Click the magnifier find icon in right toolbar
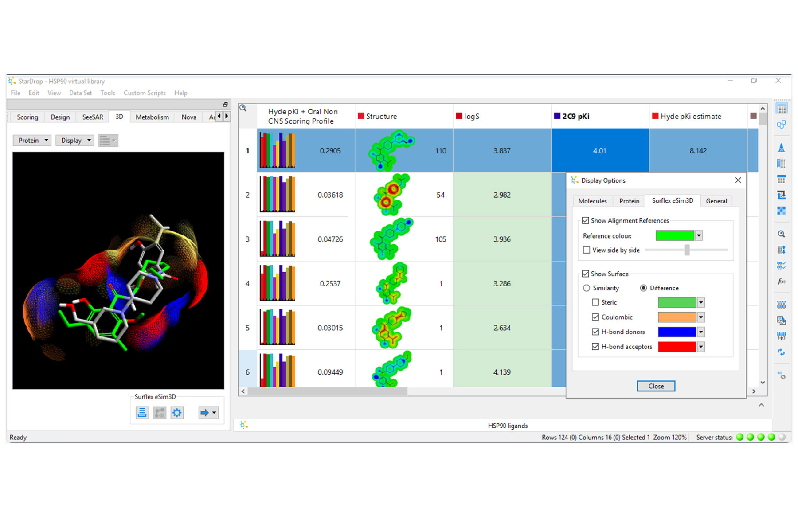This screenshot has height=532, width=798. coord(782,234)
